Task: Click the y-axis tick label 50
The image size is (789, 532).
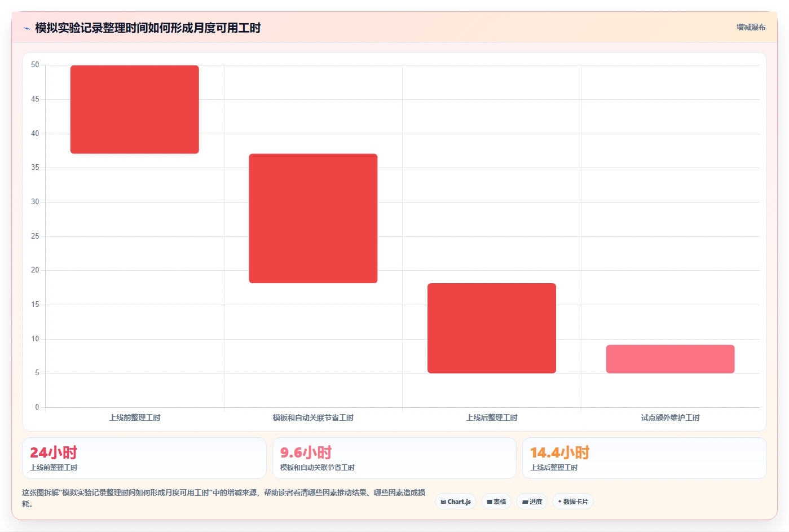Action: (35, 65)
